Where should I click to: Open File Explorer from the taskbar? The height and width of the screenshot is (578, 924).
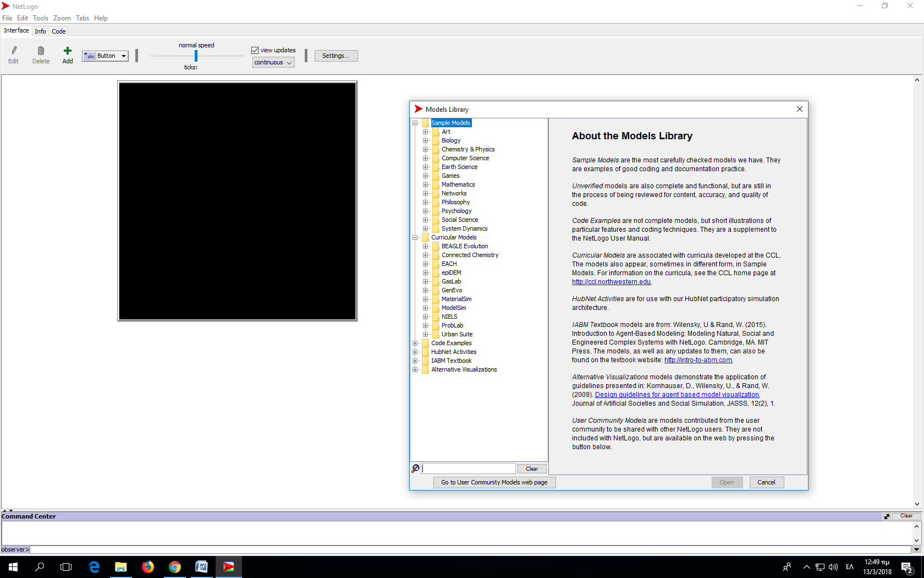(x=121, y=567)
